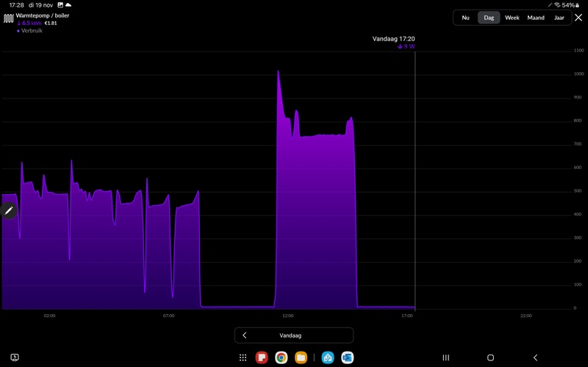Image resolution: width=588 pixels, height=367 pixels.
Task: Tap the radiator icon beside Warmtepomp / boiler
Action: (x=8, y=18)
